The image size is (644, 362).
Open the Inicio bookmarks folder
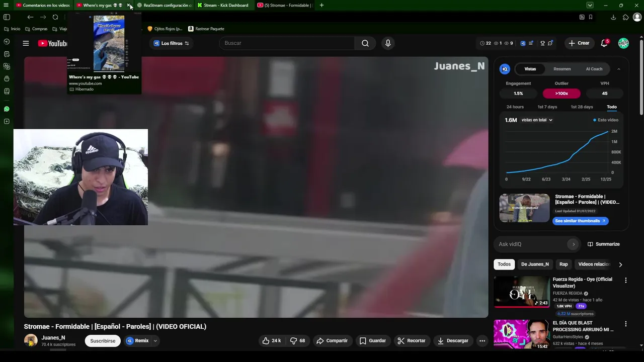click(x=12, y=29)
